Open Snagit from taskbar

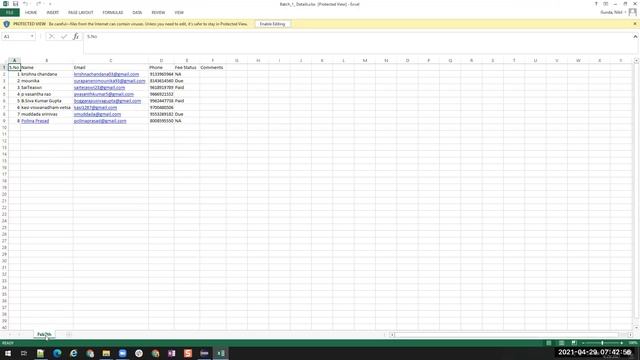[188, 353]
